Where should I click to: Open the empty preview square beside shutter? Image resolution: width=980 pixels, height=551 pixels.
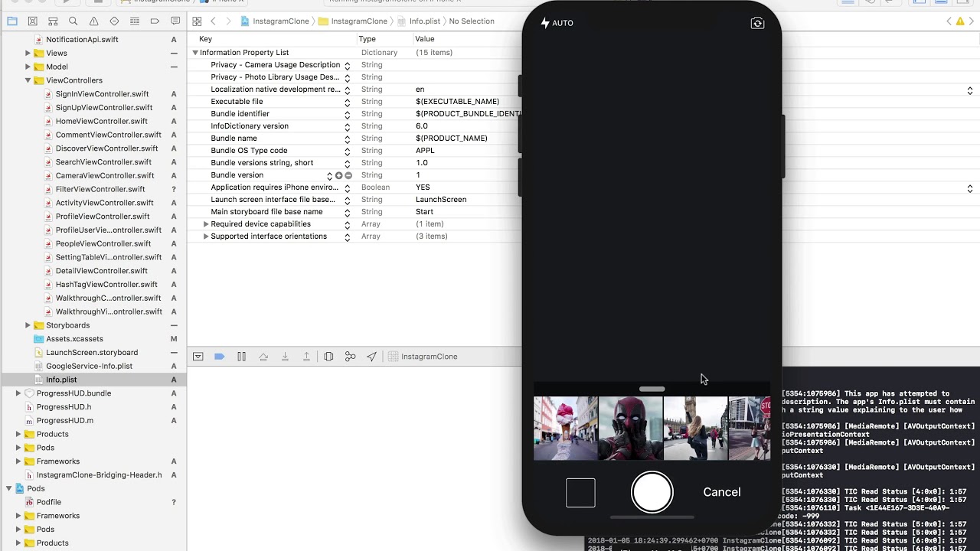580,493
